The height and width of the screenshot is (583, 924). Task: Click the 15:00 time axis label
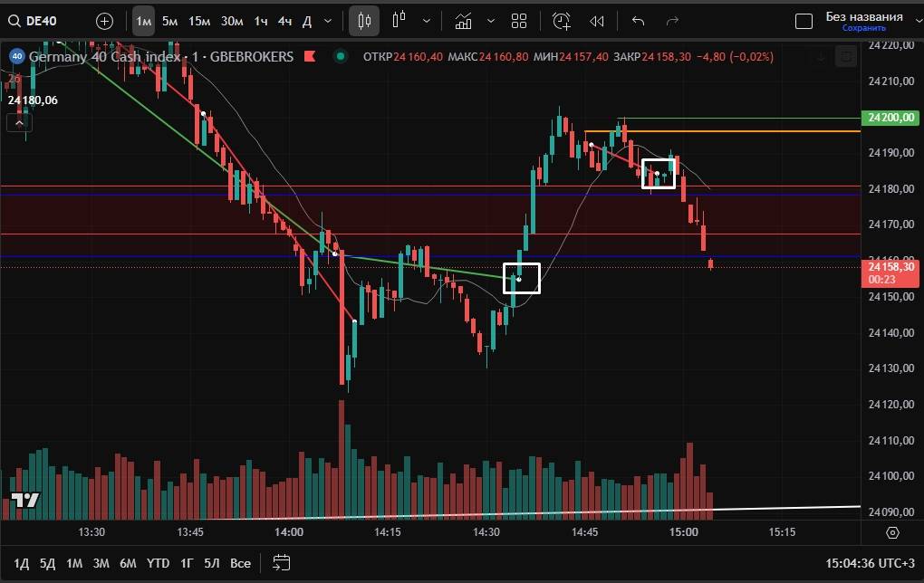point(684,532)
